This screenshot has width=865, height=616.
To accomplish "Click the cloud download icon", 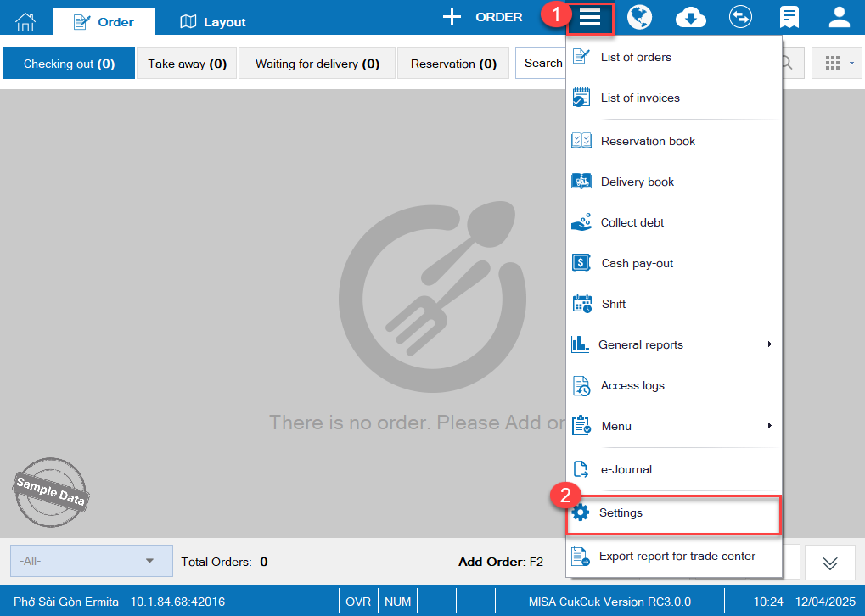I will [690, 18].
